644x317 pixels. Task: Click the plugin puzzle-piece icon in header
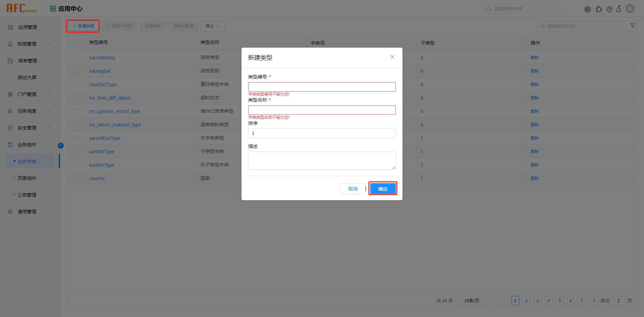[x=599, y=9]
